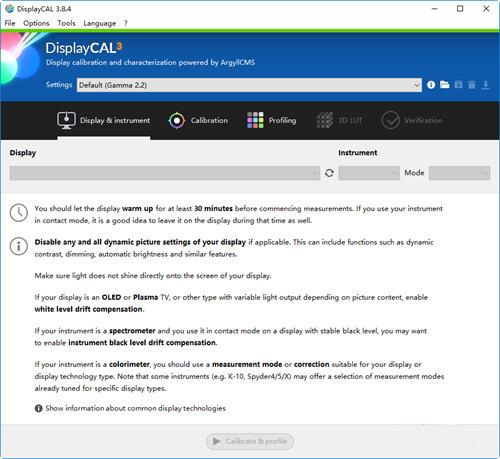
Task: Open the Display selection dropdown
Action: [x=165, y=173]
